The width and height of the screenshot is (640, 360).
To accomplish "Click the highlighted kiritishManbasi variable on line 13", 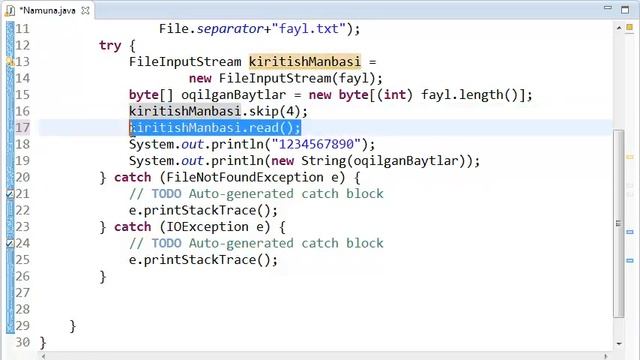I will pos(305,62).
